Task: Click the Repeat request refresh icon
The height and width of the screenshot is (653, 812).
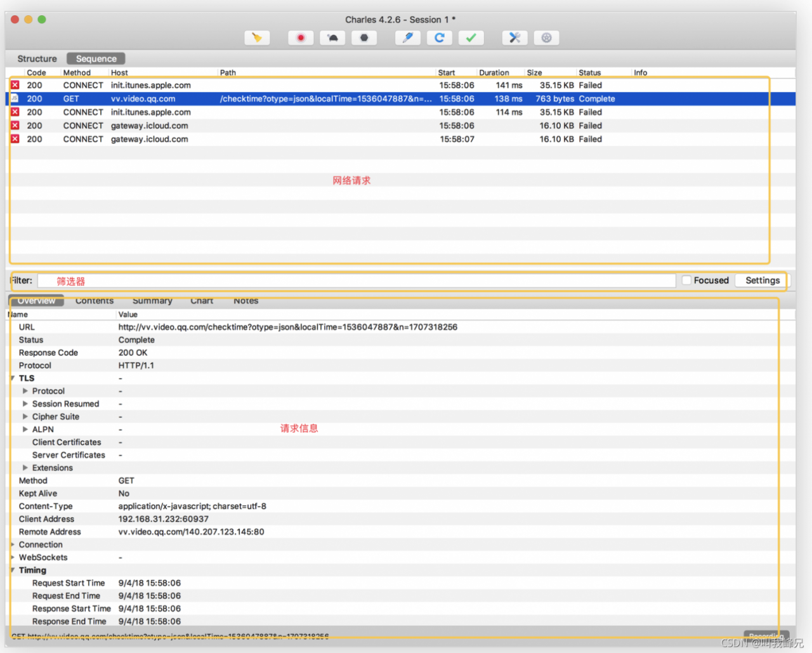Action: coord(439,38)
